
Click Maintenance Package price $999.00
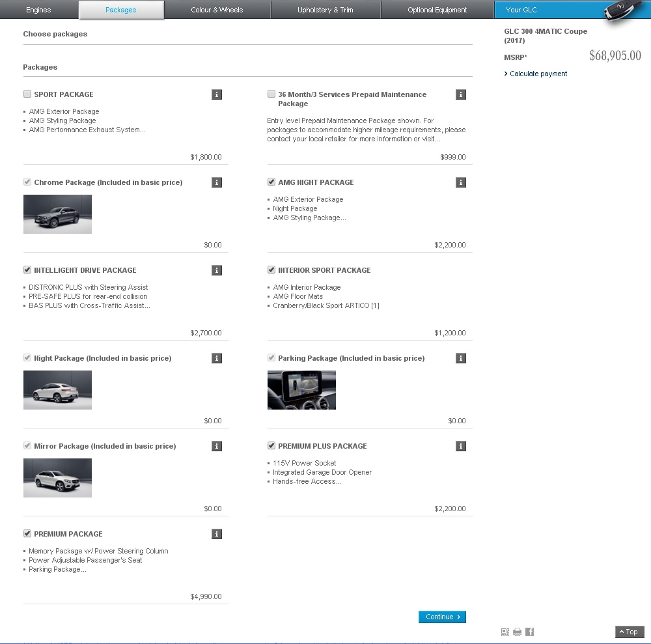(x=453, y=157)
